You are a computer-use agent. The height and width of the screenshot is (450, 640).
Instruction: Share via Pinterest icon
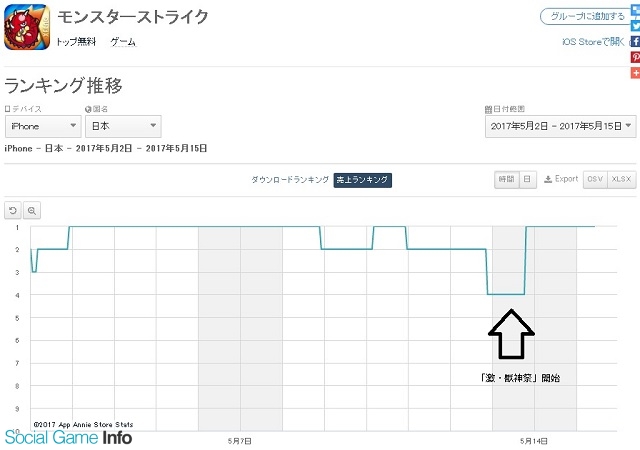(x=635, y=58)
